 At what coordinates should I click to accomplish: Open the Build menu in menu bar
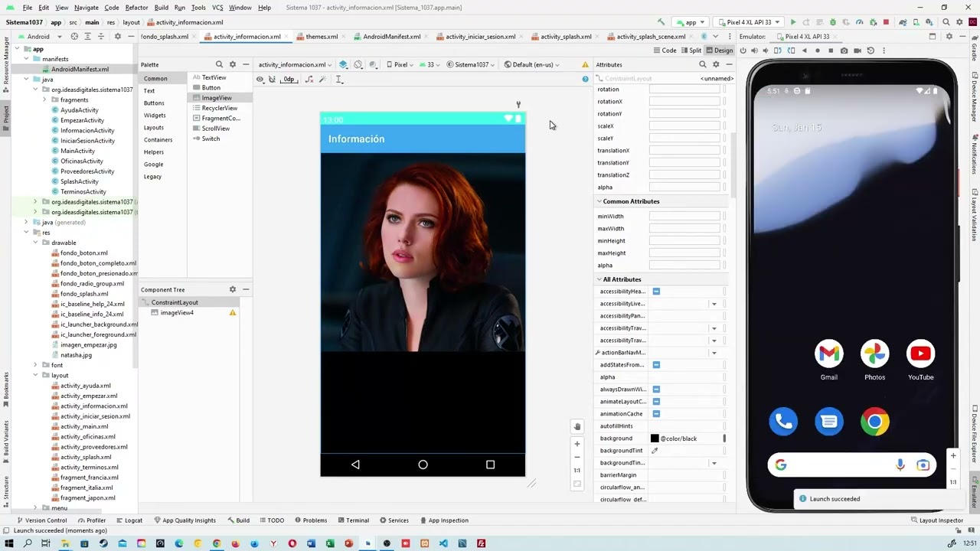coord(161,8)
